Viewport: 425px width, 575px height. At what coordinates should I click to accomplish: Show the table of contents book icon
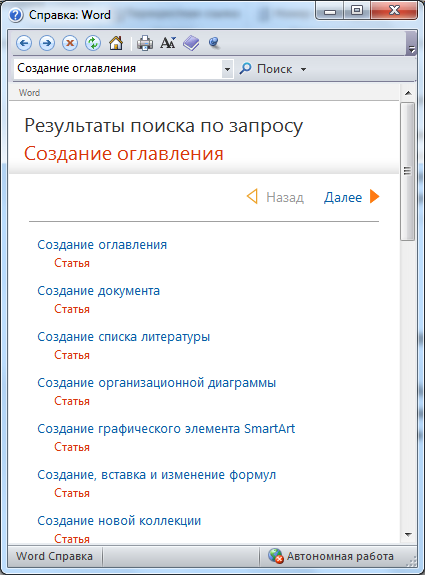point(191,43)
